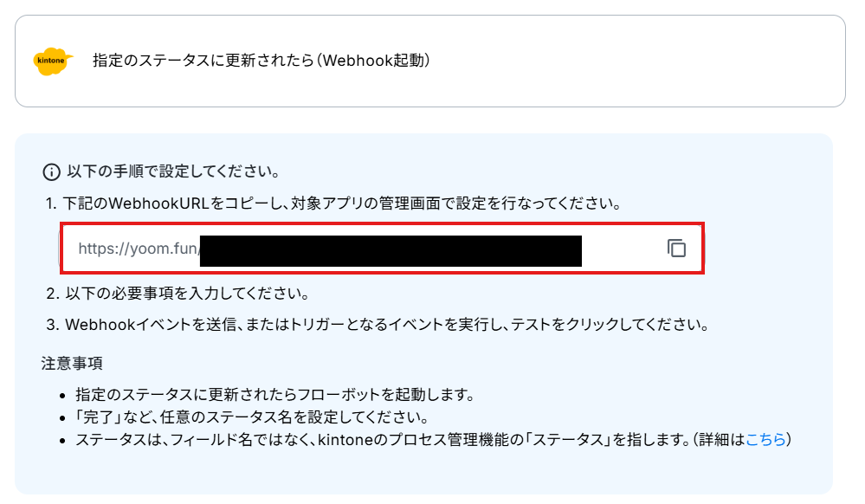Image resolution: width=865 pixels, height=504 pixels.
Task: Click the bullet mentioning 「完了」 status name
Action: 252,417
